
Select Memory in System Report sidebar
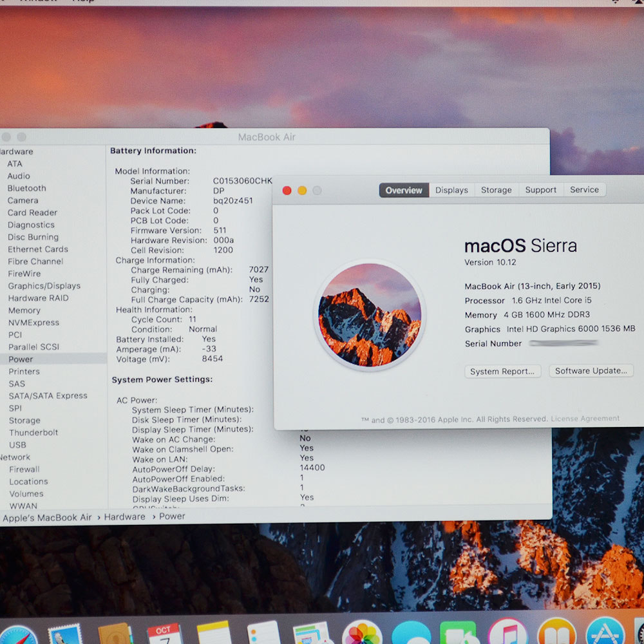click(24, 310)
